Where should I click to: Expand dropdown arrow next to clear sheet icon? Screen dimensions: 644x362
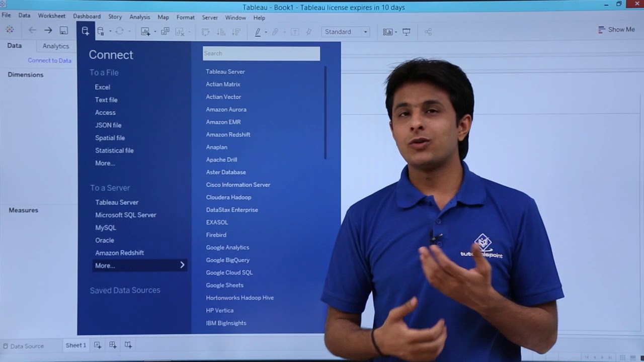(189, 32)
